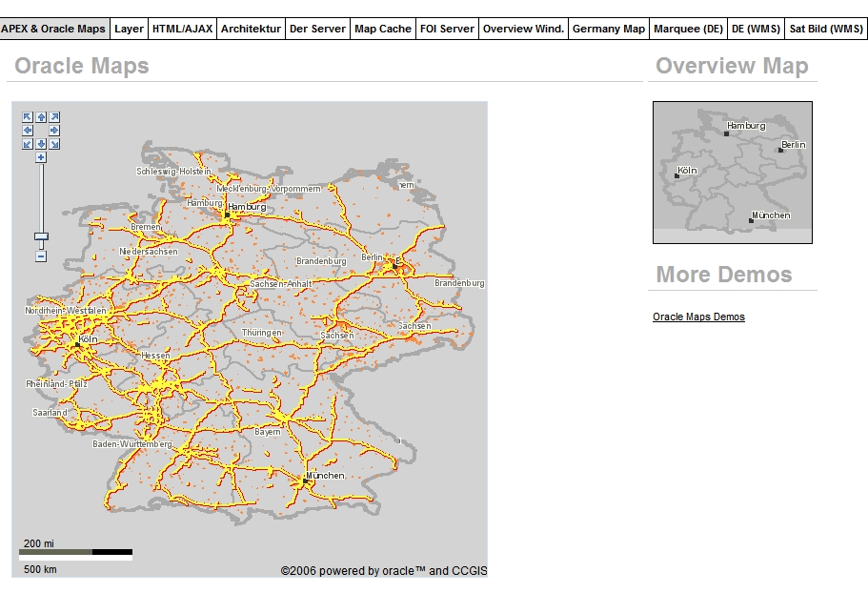Open the Der Server tab
The width and height of the screenshot is (868, 593).
[x=317, y=29]
